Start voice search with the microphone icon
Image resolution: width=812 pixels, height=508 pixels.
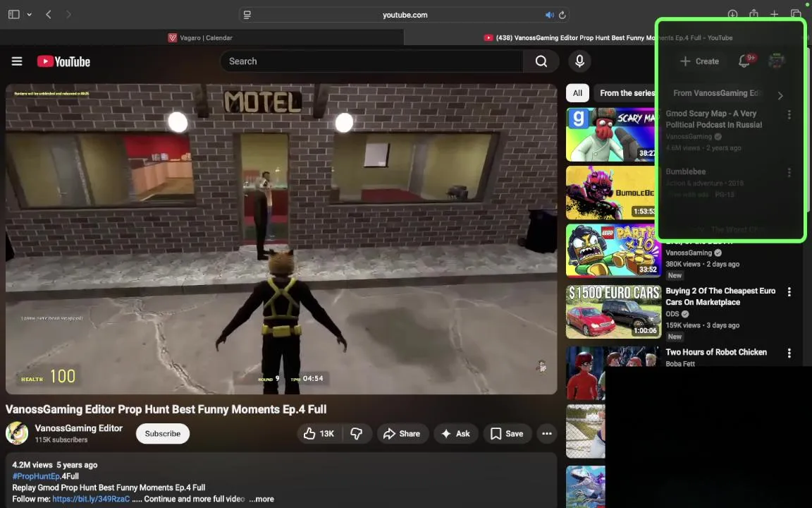[x=579, y=61]
